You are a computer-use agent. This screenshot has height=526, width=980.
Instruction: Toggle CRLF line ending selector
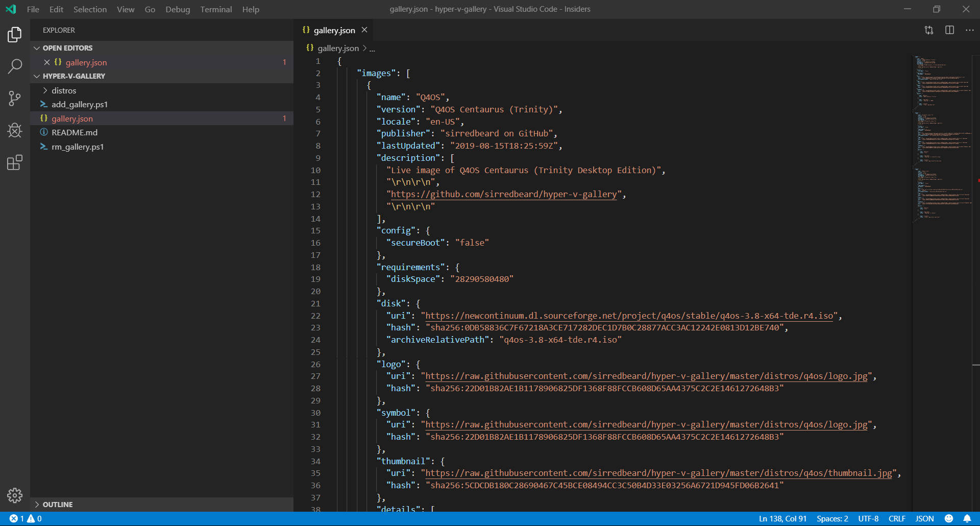tap(897, 518)
